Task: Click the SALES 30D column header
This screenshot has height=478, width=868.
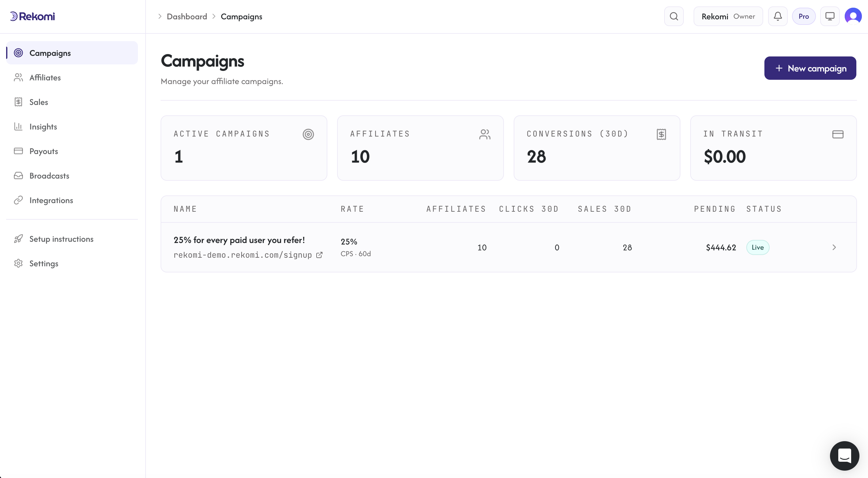Action: 604,209
